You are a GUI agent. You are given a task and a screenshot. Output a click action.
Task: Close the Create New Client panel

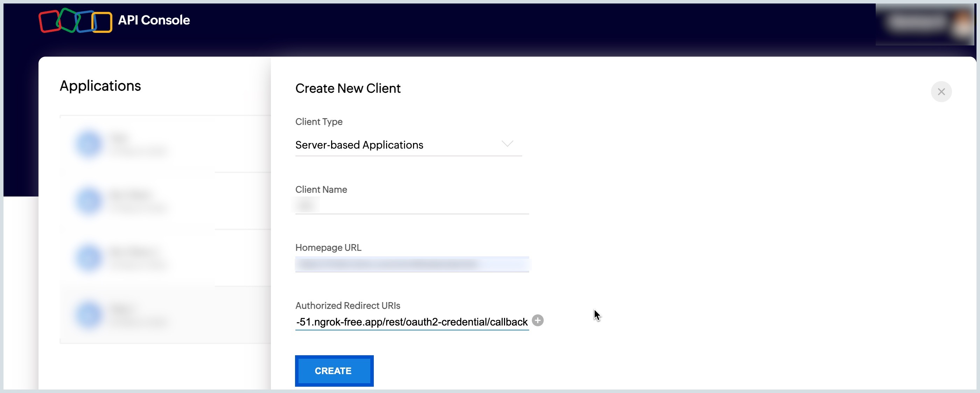(x=941, y=92)
